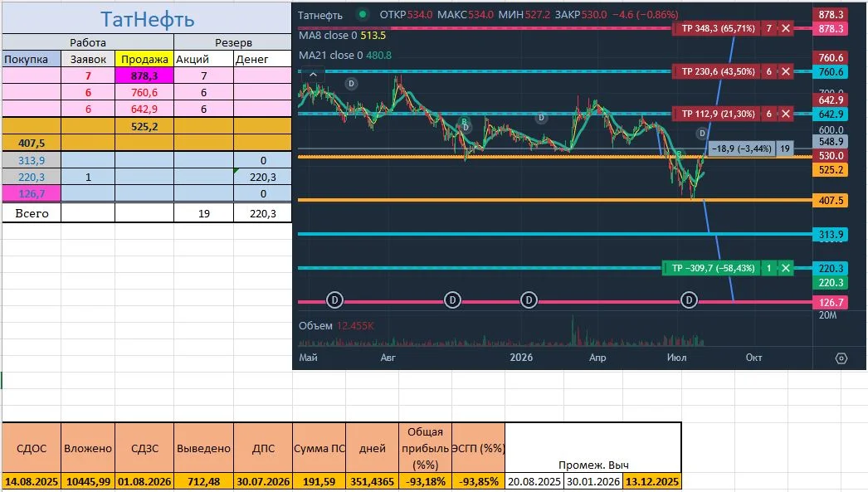The width and height of the screenshot is (868, 492).
Task: Cancel the TP −309,7 (−58,43%) order
Action: pos(786,269)
